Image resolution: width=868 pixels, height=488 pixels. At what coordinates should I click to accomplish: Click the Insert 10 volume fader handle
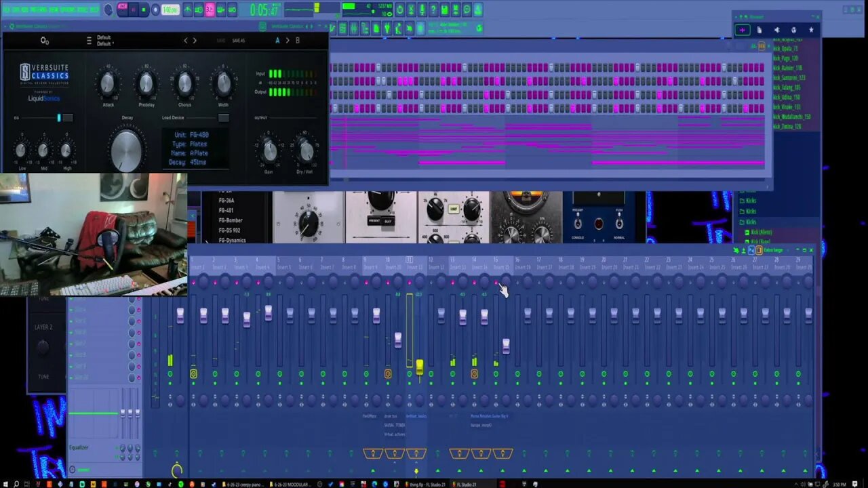coord(398,340)
